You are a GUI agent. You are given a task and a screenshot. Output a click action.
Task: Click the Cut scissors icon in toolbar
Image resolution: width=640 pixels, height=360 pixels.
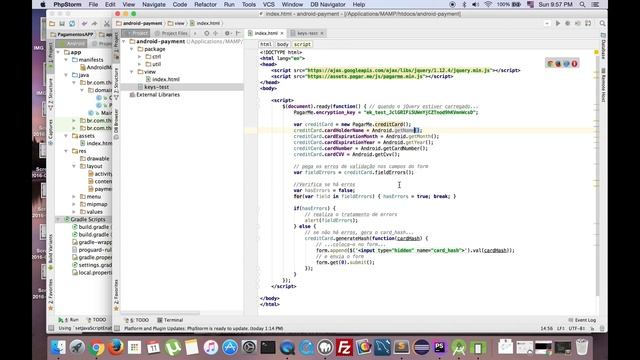107,24
